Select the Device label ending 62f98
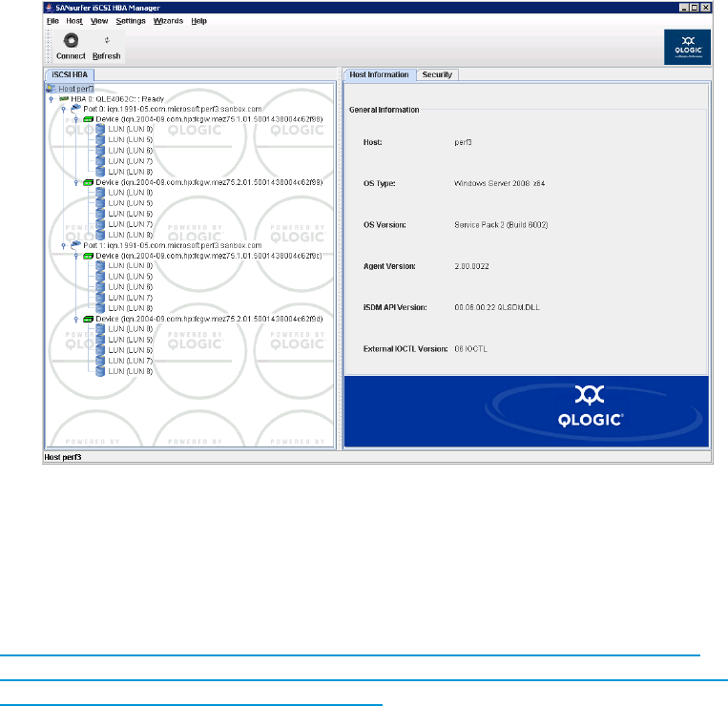This screenshot has height=706, width=728. click(209, 119)
